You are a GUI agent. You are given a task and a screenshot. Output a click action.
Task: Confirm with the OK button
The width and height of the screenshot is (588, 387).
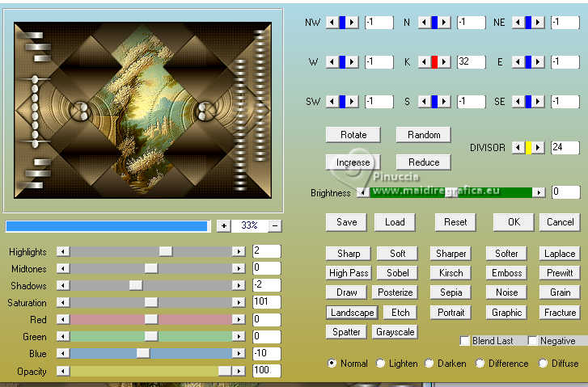514,222
